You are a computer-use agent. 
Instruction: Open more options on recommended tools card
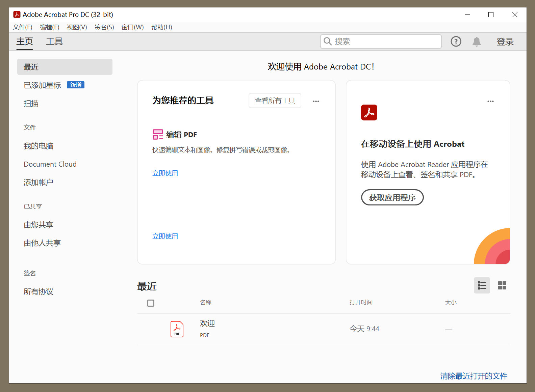click(x=316, y=101)
